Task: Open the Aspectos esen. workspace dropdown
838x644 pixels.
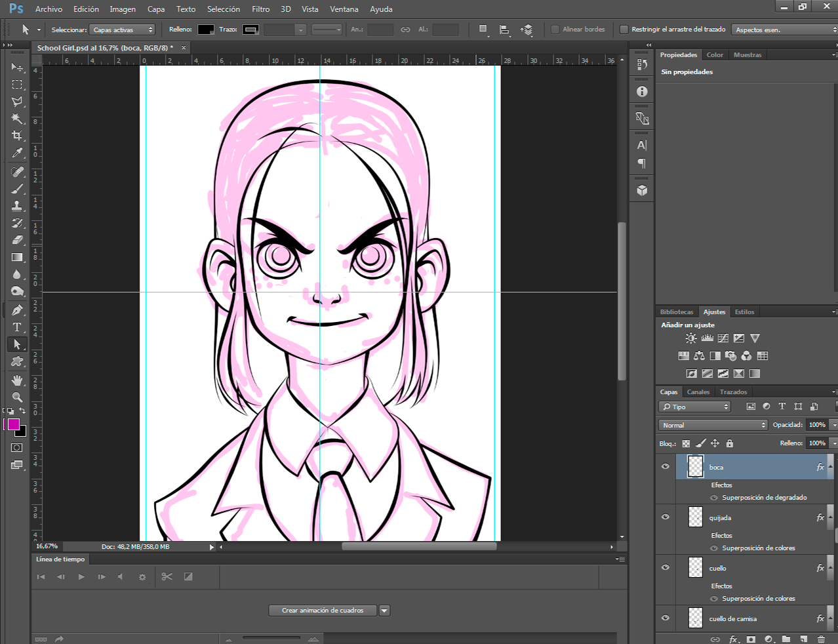Action: (x=785, y=30)
